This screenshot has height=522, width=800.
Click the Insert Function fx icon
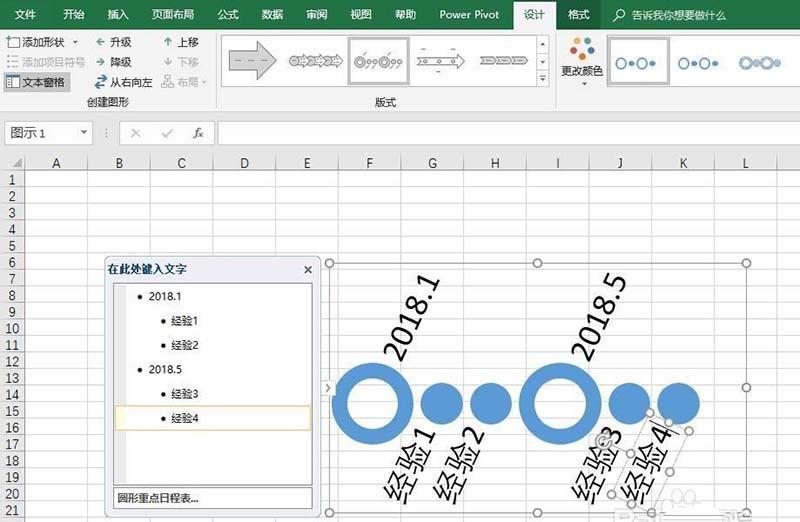(x=198, y=133)
